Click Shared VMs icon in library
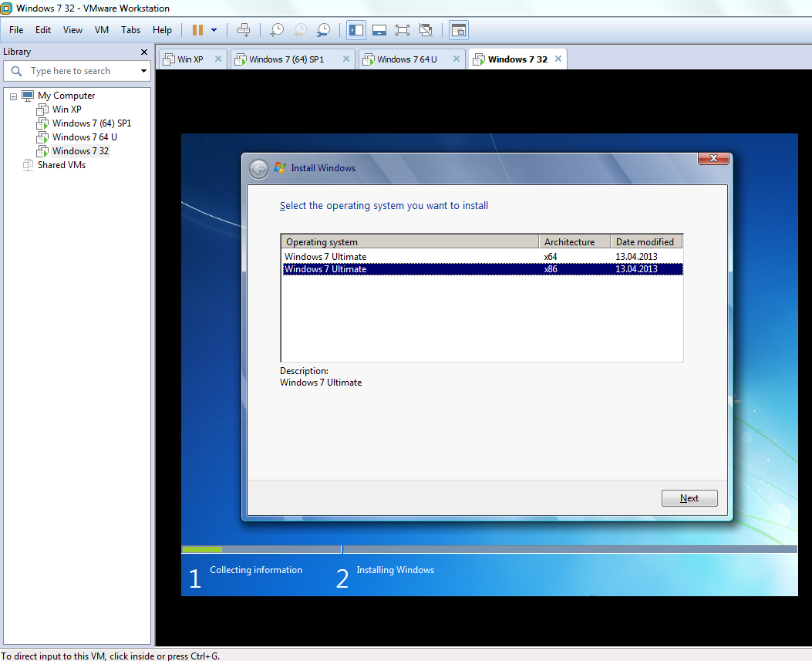 point(28,165)
